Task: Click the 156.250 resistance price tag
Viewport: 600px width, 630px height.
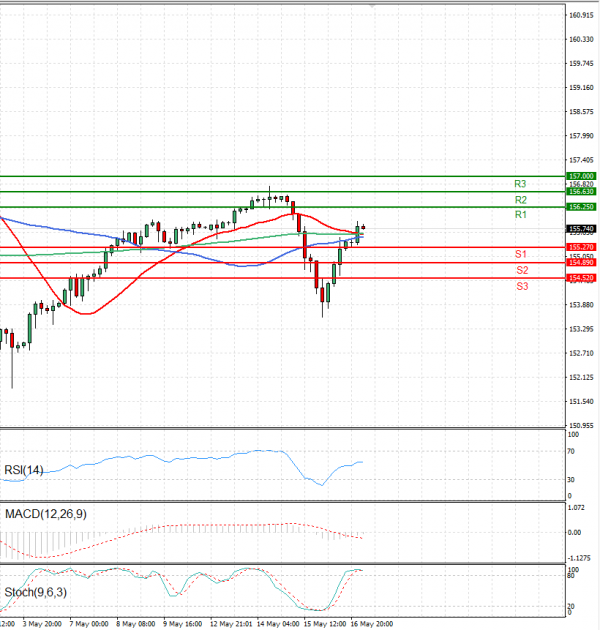Action: [x=581, y=207]
